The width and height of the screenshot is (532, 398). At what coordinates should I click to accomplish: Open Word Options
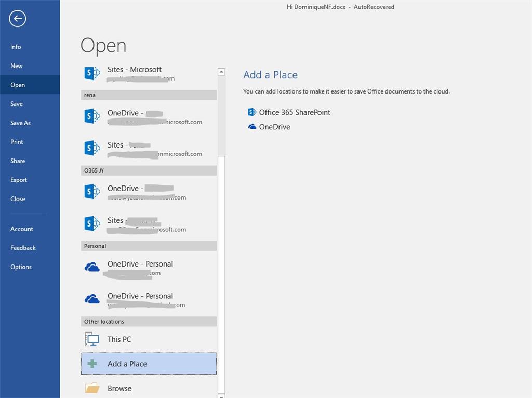21,267
